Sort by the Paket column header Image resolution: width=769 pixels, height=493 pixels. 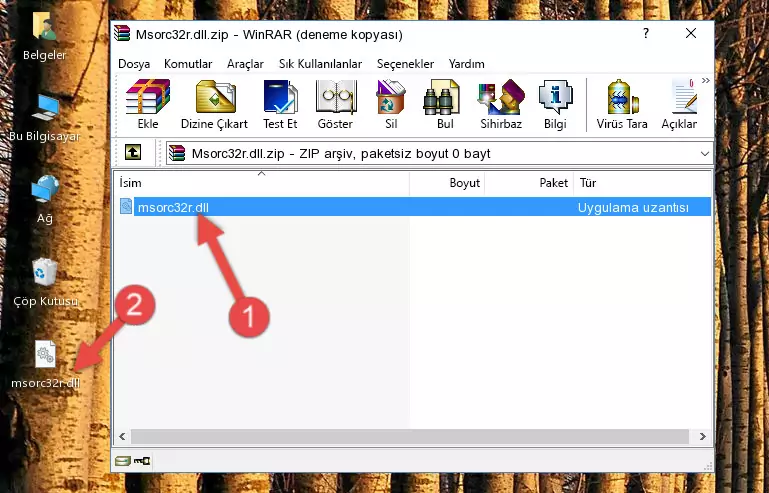click(529, 183)
